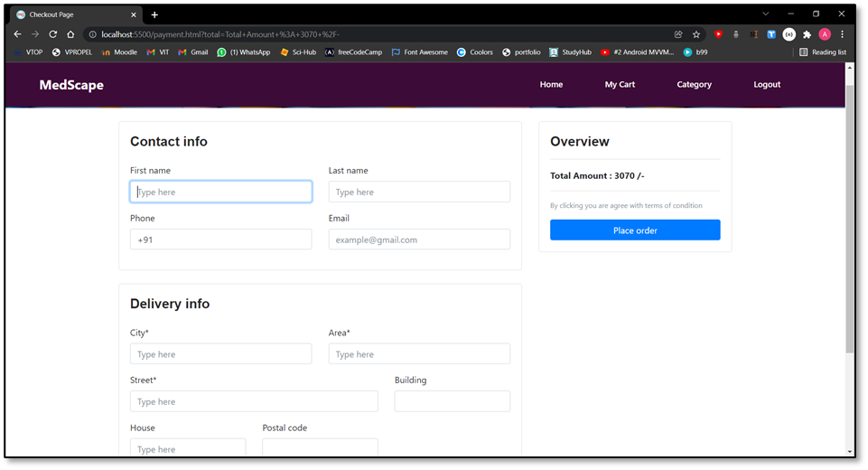
Task: Click the City input field
Action: tap(221, 353)
